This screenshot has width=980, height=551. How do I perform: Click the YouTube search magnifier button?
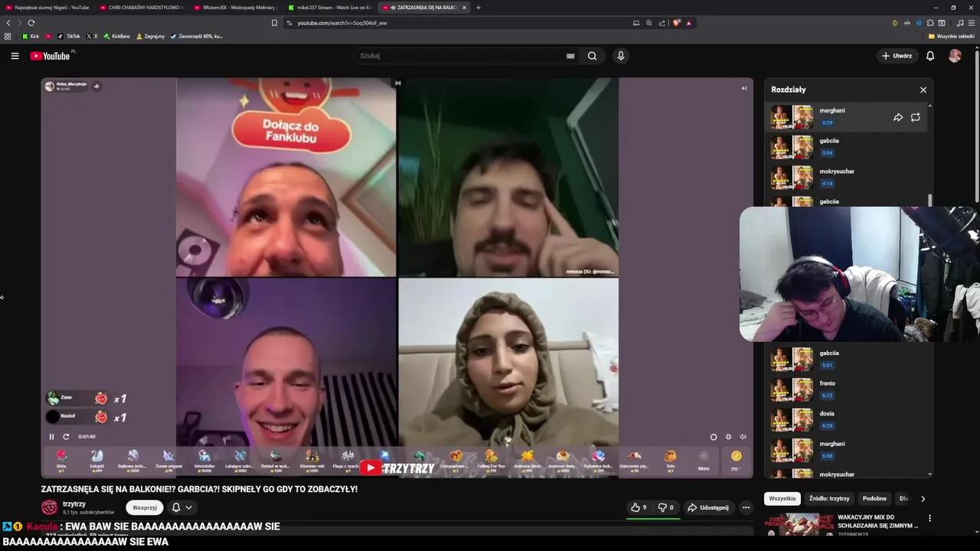(x=592, y=56)
